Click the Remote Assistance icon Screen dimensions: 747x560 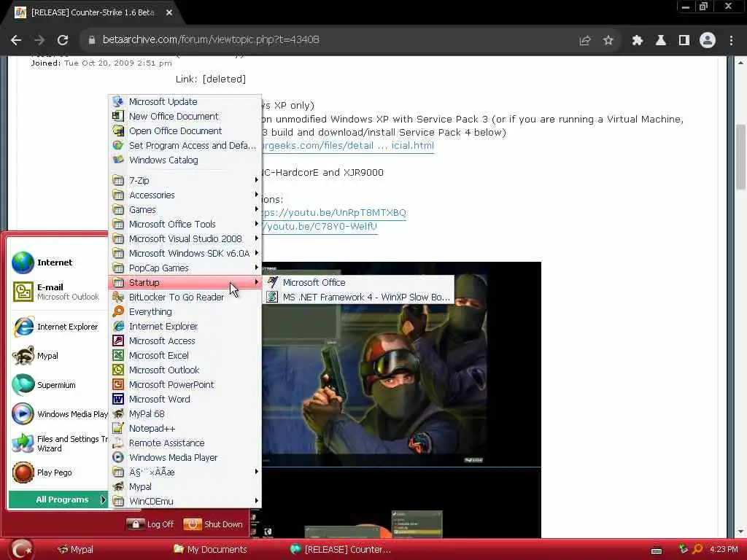click(x=118, y=443)
